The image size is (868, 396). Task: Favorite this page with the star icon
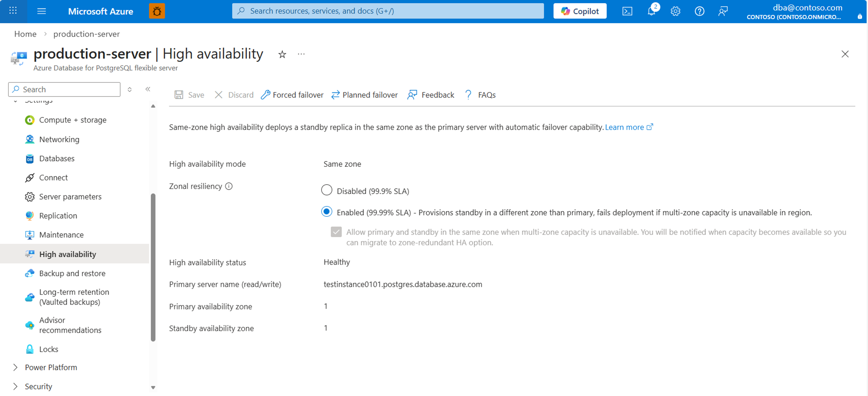pos(282,54)
